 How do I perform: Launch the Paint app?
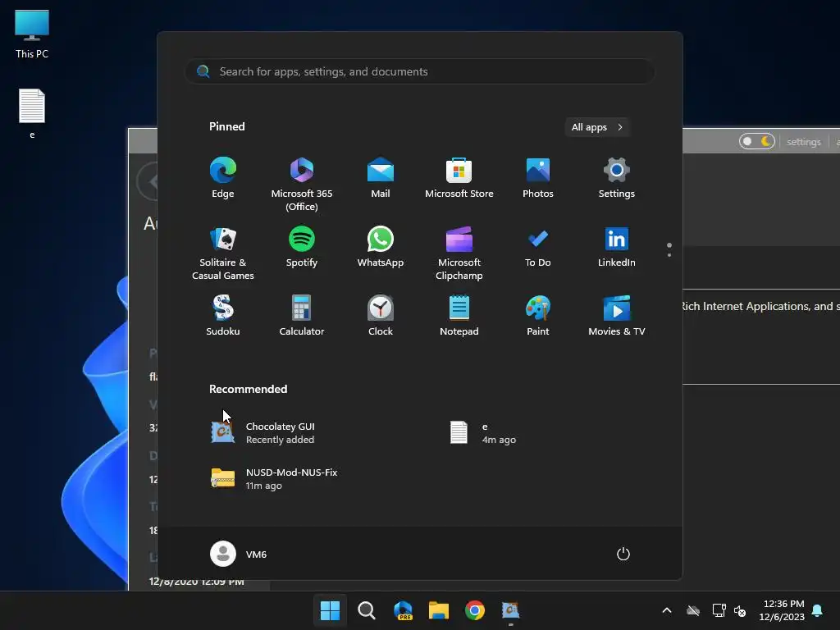538,316
